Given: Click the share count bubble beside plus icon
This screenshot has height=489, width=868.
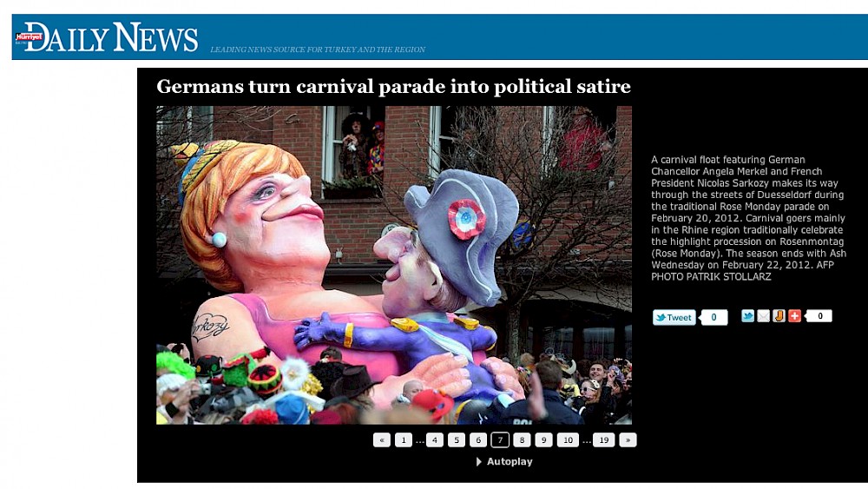Looking at the screenshot, I should click(819, 316).
